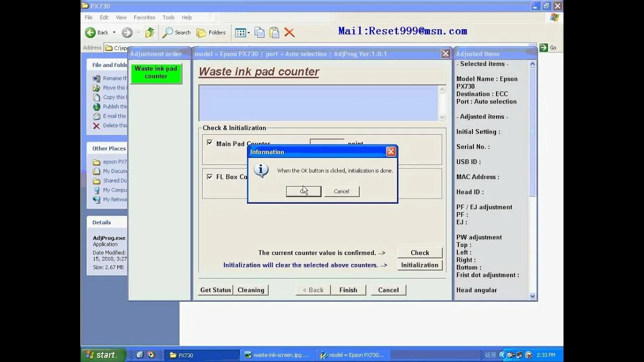
Task: Click the Check button
Action: tap(420, 252)
